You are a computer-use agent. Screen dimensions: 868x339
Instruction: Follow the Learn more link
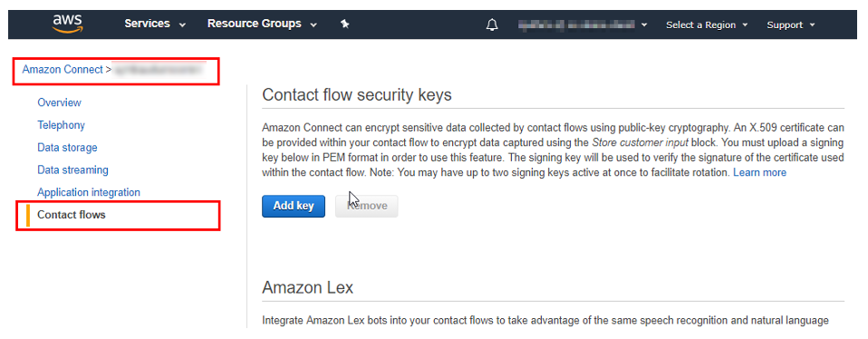click(x=759, y=173)
